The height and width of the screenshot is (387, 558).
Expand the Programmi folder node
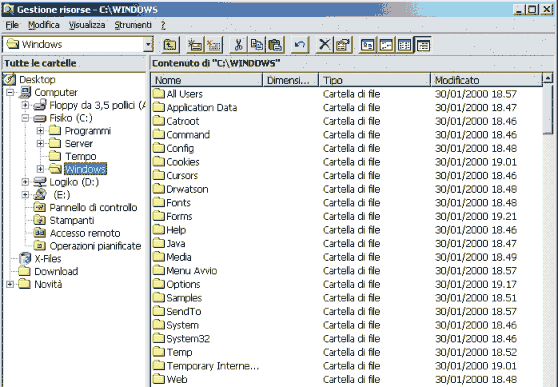40,131
